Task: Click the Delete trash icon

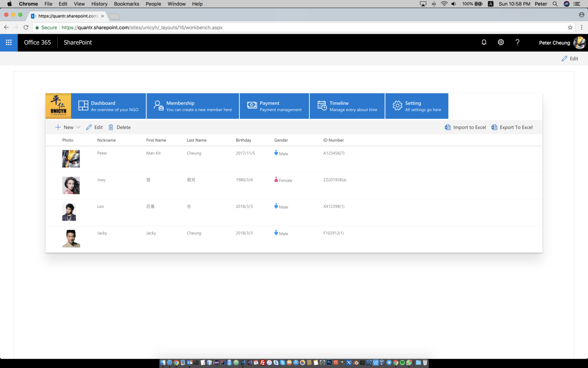Action: pos(111,127)
